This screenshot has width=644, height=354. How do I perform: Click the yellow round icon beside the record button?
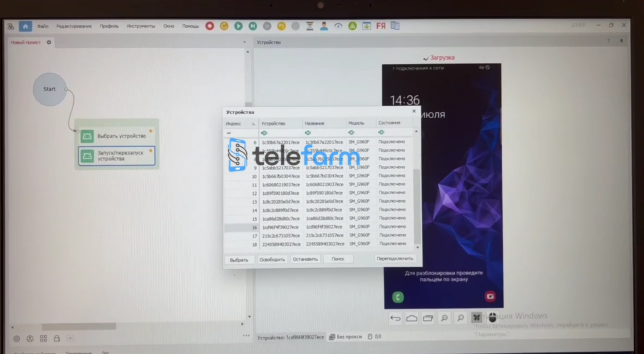point(224,26)
